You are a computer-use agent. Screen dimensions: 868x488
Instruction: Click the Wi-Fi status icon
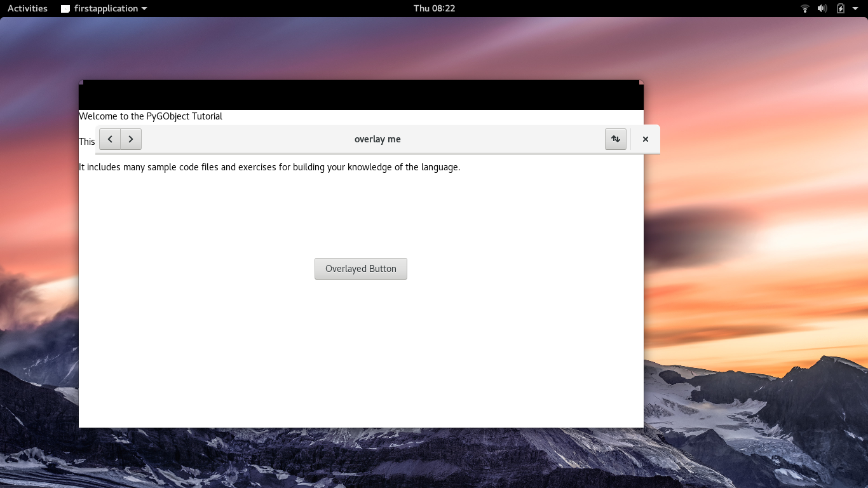tap(805, 8)
